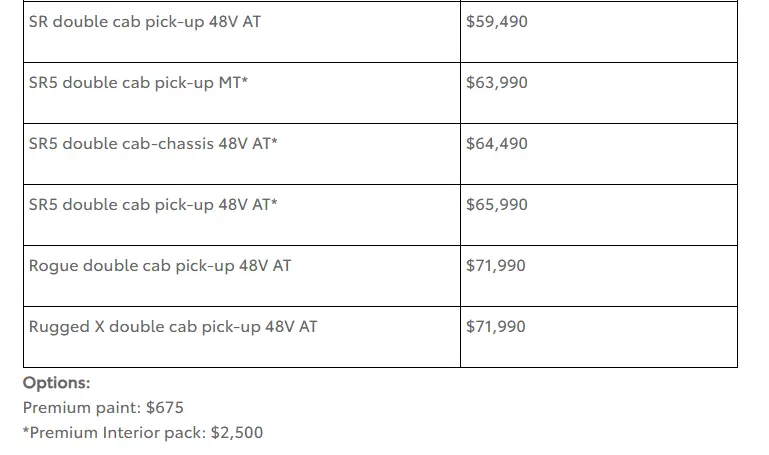
Task: Click the Premium Interior pack label
Action: tap(112, 433)
